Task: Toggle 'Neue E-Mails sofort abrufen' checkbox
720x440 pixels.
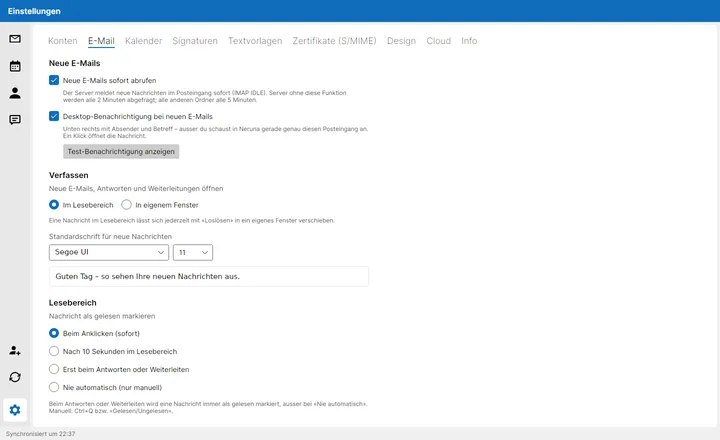Action: pos(54,80)
